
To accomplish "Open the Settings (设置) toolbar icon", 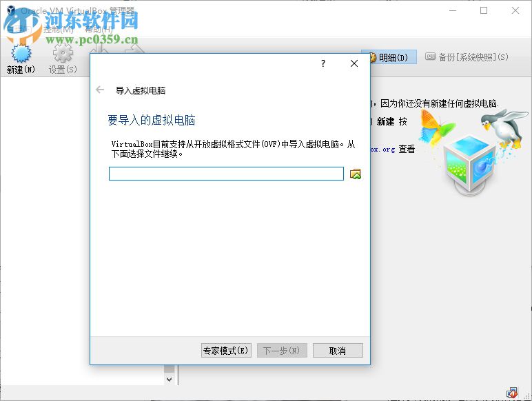I will pyautogui.click(x=63, y=59).
